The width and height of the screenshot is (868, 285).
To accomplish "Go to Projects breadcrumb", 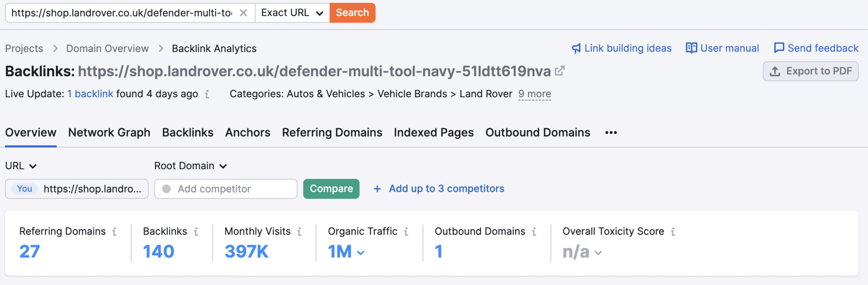I will [x=24, y=48].
